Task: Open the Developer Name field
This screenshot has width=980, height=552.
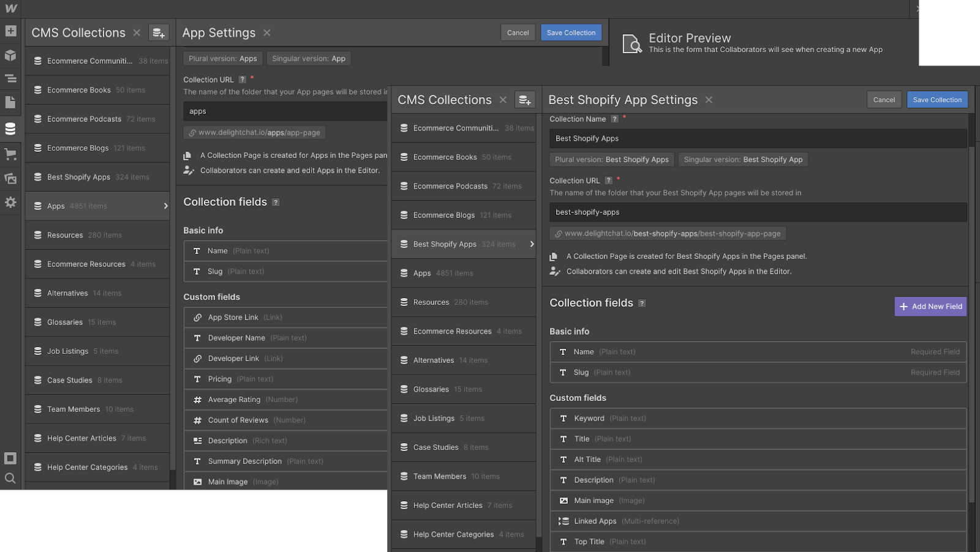Action: point(285,338)
